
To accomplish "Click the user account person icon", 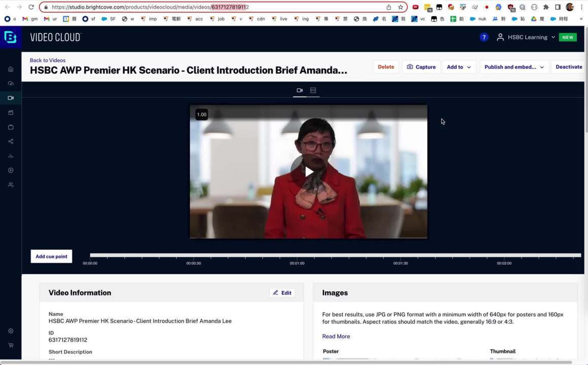I will [x=500, y=37].
